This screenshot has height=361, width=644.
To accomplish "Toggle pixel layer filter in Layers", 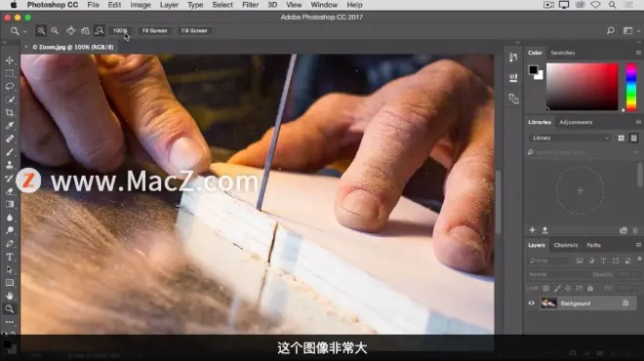I will coord(579,261).
